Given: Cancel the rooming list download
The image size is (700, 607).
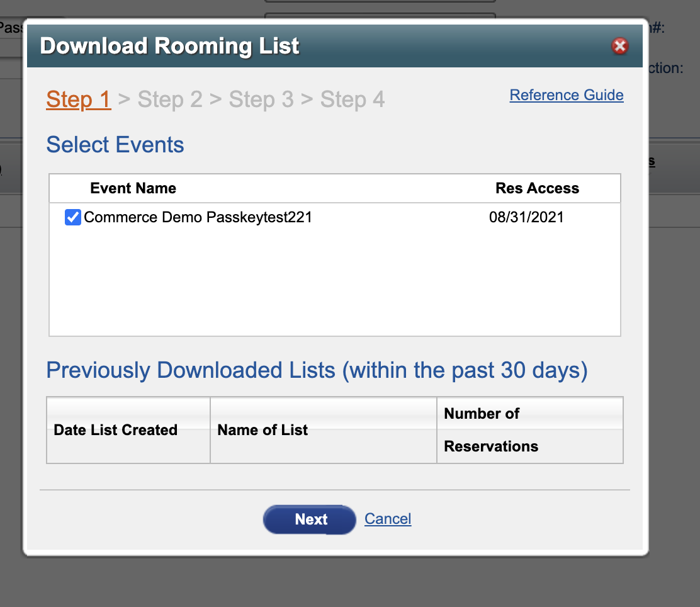Looking at the screenshot, I should [388, 519].
